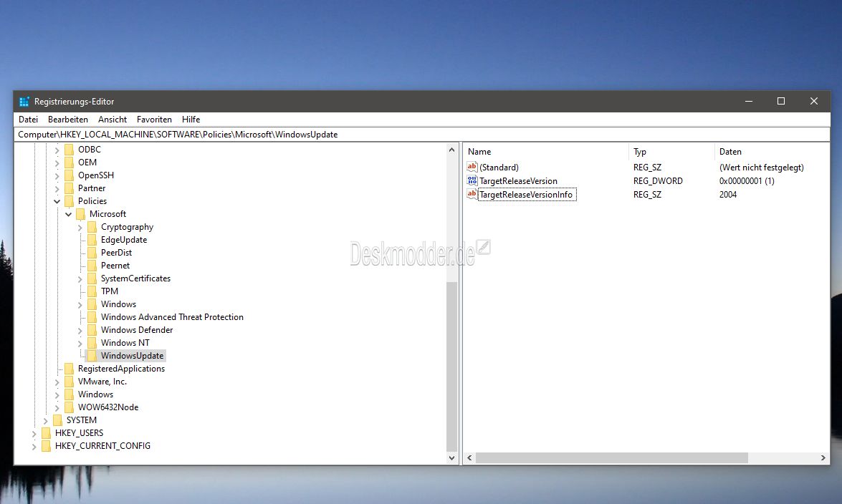
Task: Click the Windows Defender folder icon
Action: point(92,330)
